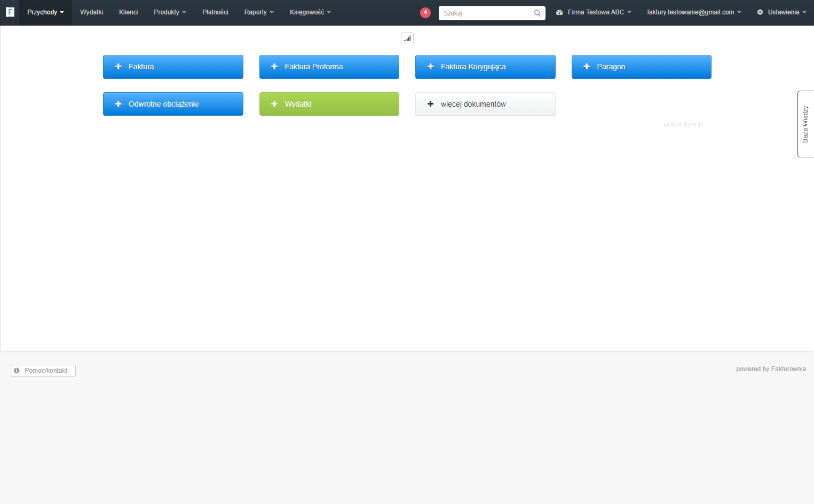Open the red notifications badge
814x504 pixels.
pos(425,13)
